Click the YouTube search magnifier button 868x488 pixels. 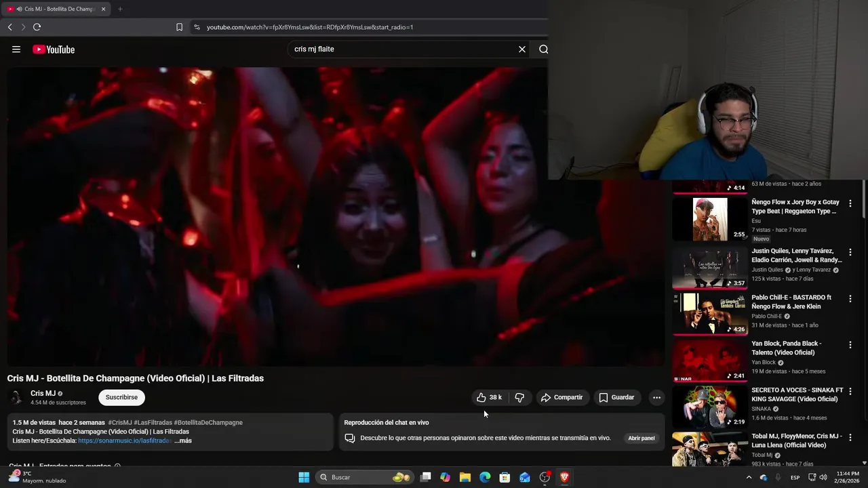[x=543, y=49]
